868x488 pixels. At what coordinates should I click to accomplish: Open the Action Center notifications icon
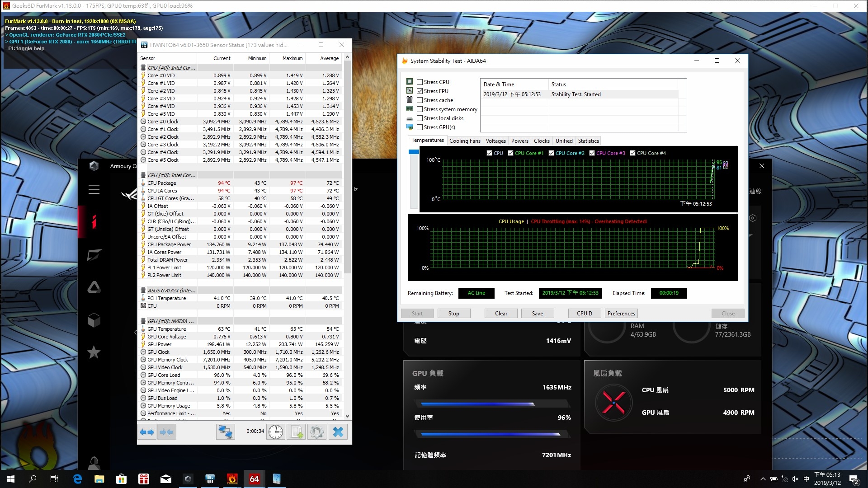point(854,479)
